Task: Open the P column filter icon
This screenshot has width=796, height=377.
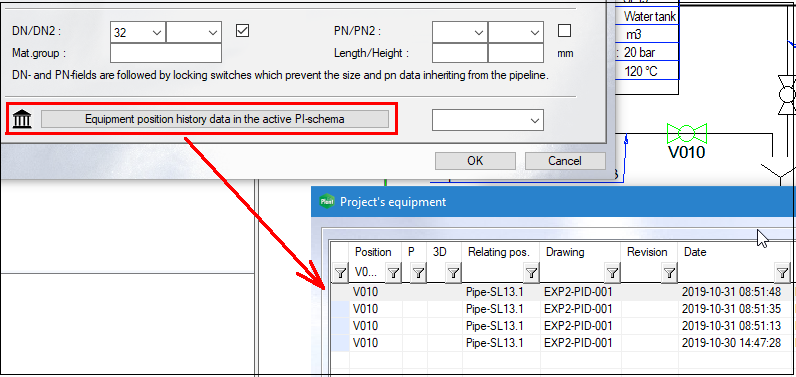Action: [418, 273]
